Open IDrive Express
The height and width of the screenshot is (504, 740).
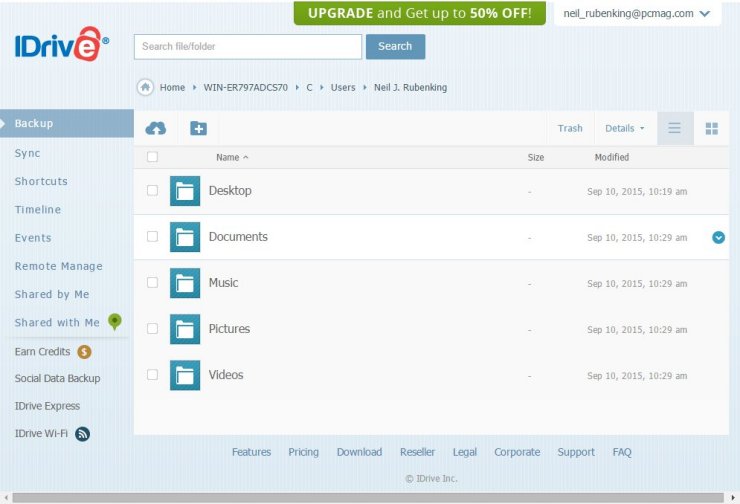tap(47, 406)
